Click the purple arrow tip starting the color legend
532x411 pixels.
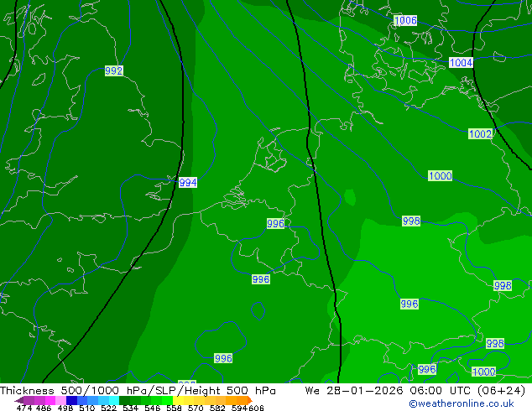(x=19, y=400)
